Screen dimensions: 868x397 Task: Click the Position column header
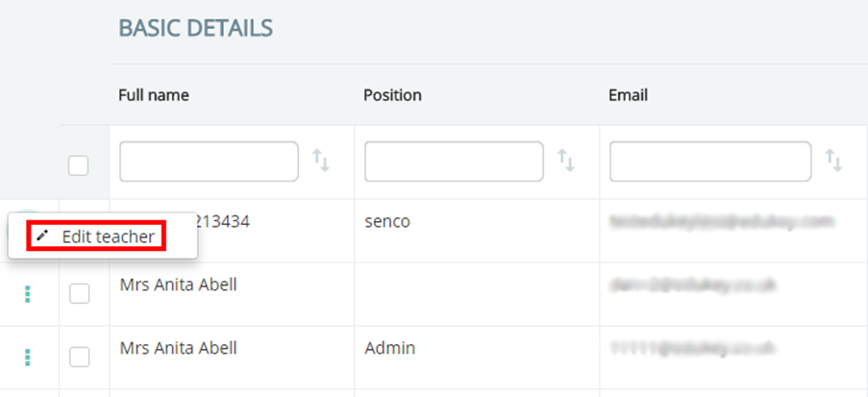[x=392, y=95]
